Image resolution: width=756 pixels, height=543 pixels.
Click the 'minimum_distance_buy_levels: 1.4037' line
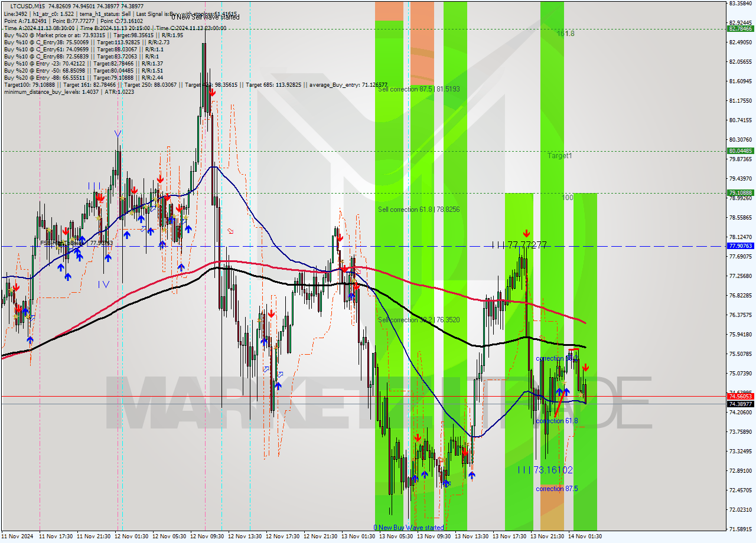click(x=69, y=91)
